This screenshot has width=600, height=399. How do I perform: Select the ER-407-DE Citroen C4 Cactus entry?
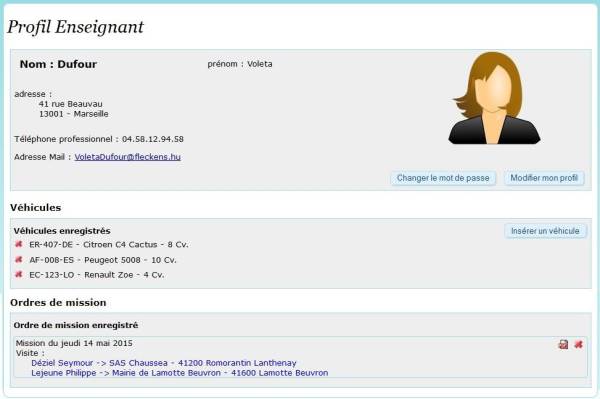[x=109, y=244]
